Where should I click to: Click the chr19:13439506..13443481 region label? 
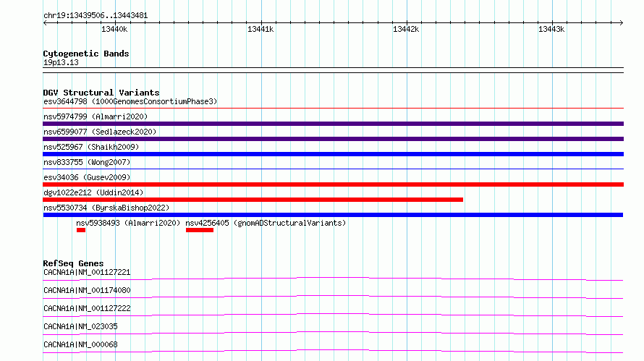click(x=96, y=16)
